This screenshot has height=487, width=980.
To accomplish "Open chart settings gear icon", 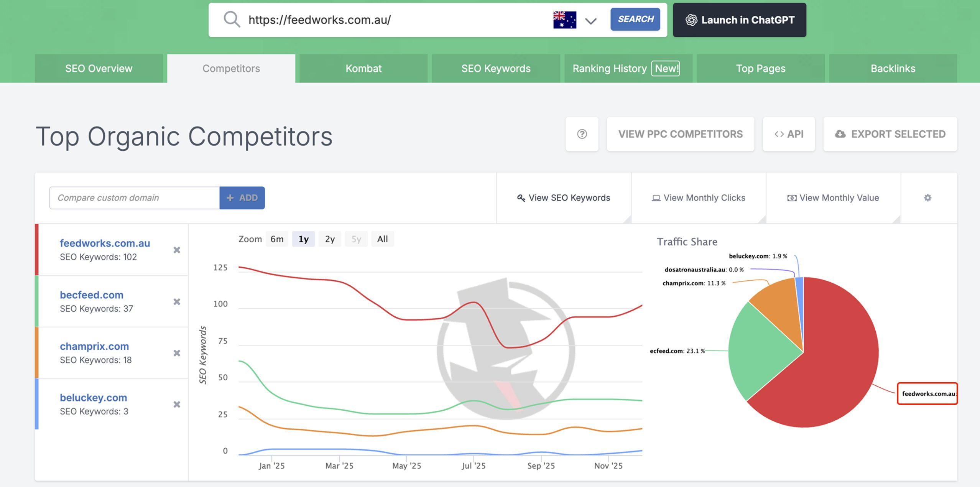I will (x=927, y=198).
